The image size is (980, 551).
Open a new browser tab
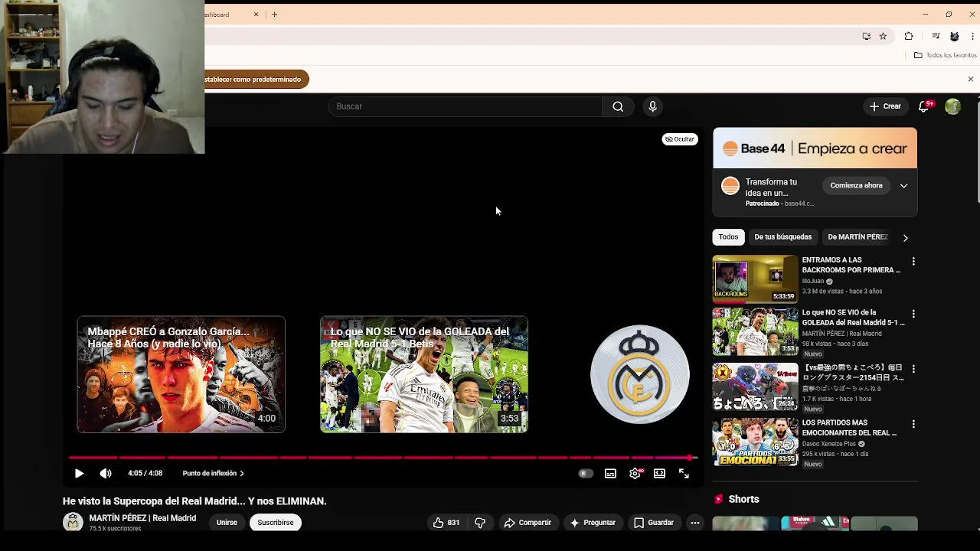(x=274, y=15)
